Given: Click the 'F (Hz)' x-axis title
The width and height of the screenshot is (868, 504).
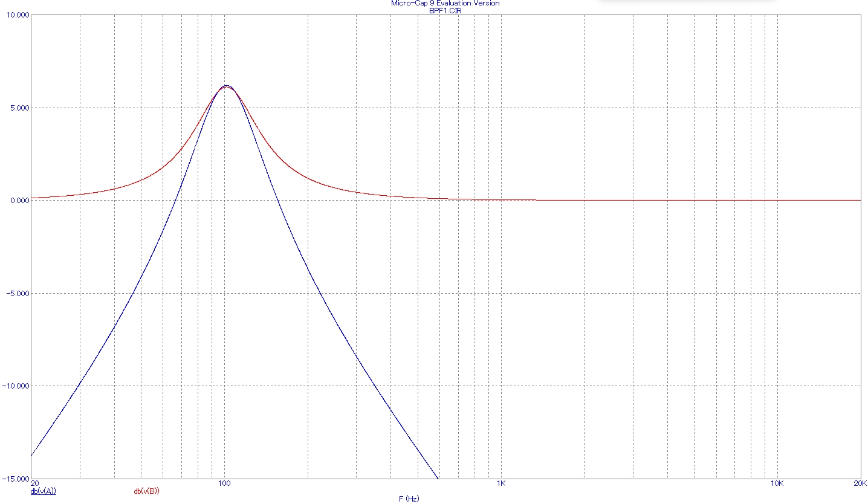Looking at the screenshot, I should 409,499.
